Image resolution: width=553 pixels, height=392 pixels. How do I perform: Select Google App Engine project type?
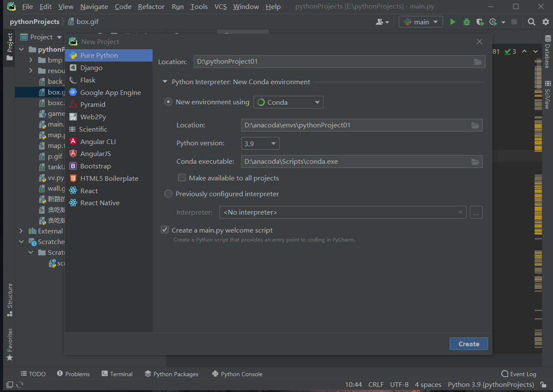coord(109,92)
